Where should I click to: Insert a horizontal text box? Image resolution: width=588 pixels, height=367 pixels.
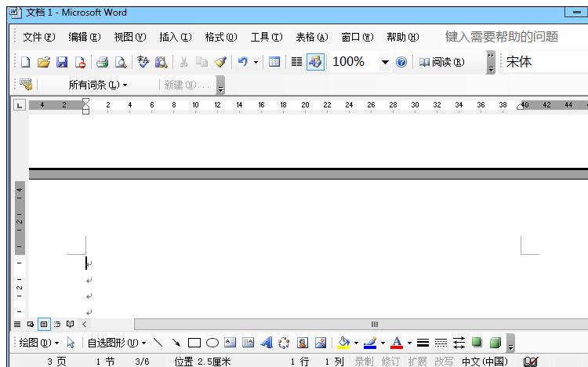click(x=230, y=343)
